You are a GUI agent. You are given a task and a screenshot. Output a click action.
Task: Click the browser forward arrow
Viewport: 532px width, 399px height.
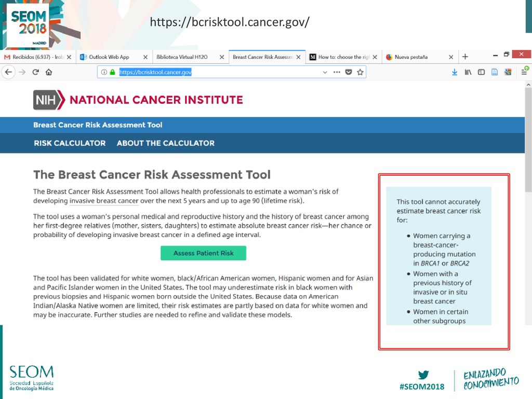tap(22, 72)
